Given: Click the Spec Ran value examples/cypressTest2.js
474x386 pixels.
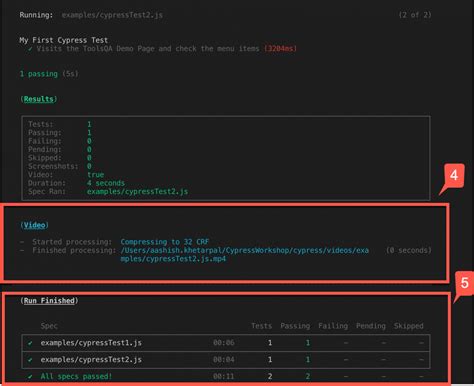Looking at the screenshot, I should pyautogui.click(x=137, y=192).
